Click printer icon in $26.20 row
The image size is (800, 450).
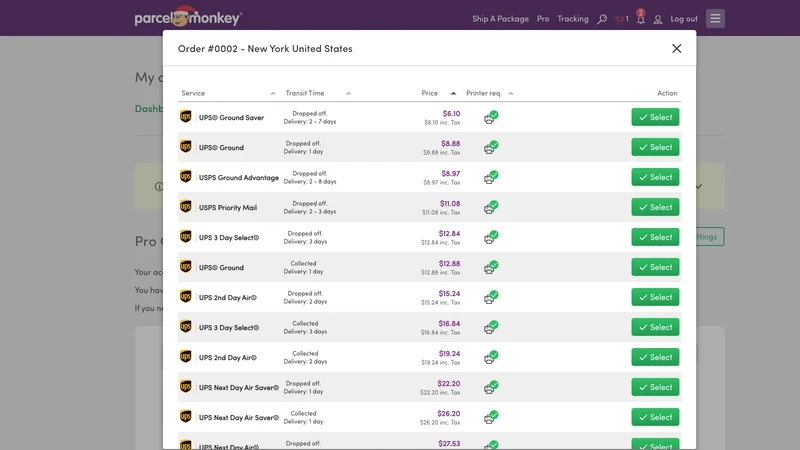tap(491, 418)
